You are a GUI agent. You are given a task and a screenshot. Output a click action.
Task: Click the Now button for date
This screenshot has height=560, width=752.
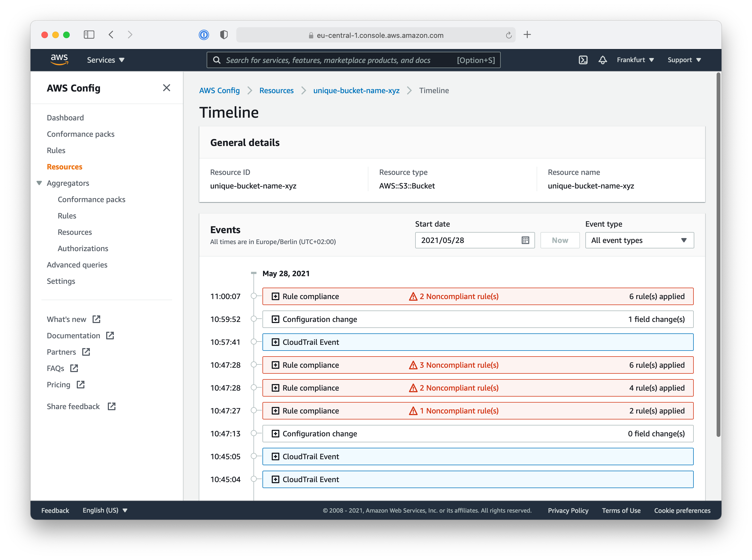tap(559, 240)
